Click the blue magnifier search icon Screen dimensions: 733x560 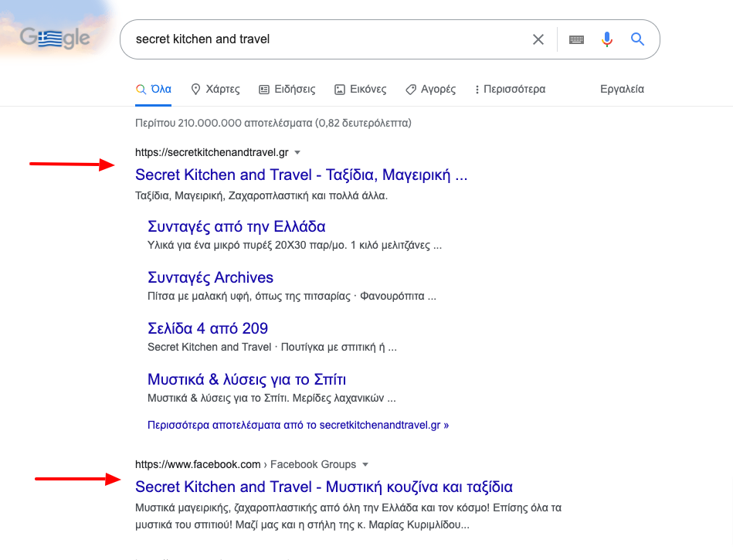(638, 39)
